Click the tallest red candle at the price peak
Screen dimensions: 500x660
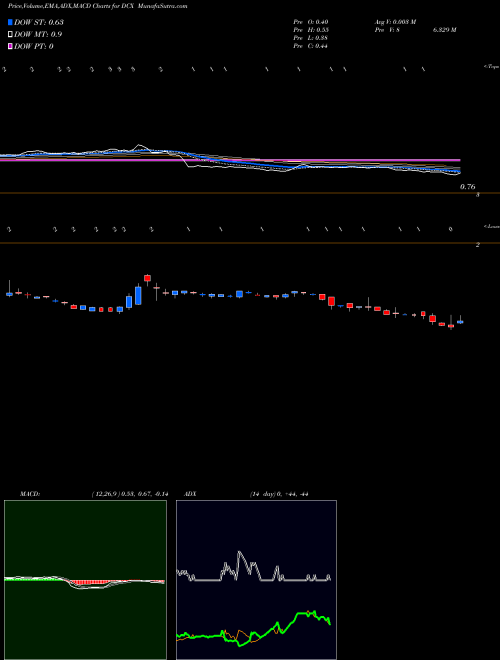[147, 278]
